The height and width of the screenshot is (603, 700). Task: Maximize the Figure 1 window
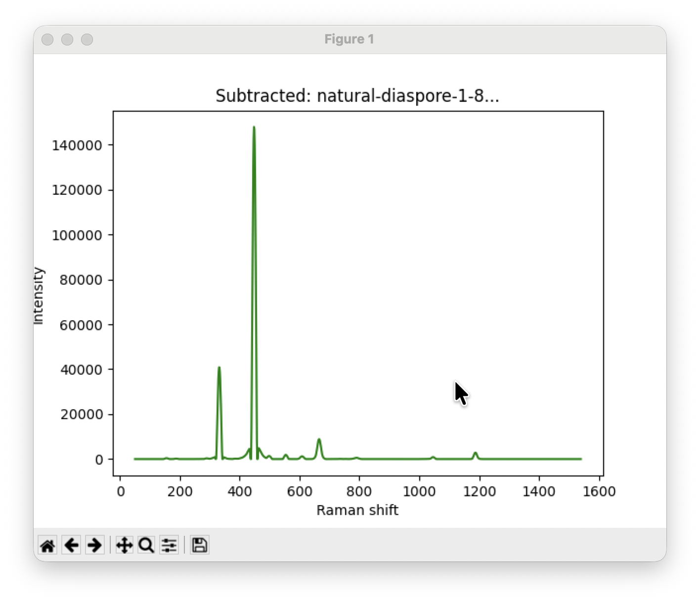point(87,40)
